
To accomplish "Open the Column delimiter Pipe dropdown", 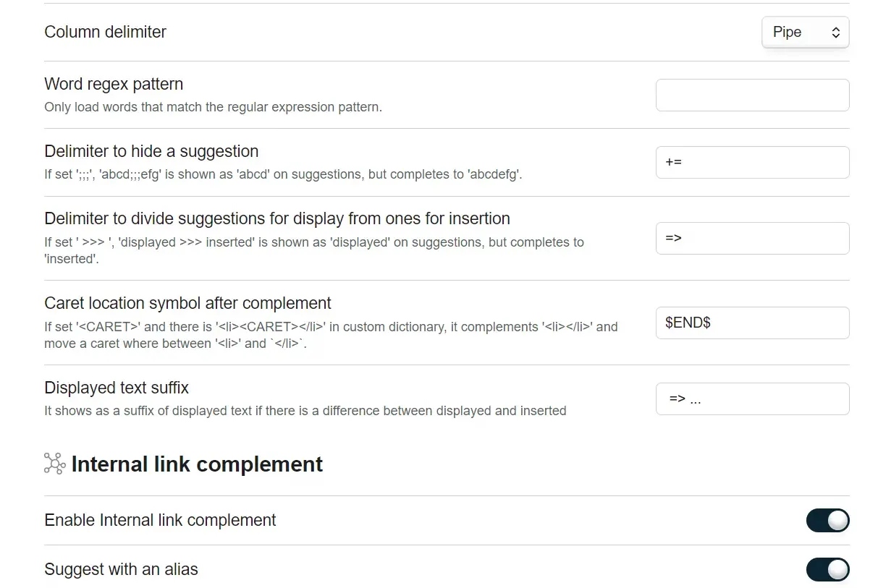I will pos(805,33).
